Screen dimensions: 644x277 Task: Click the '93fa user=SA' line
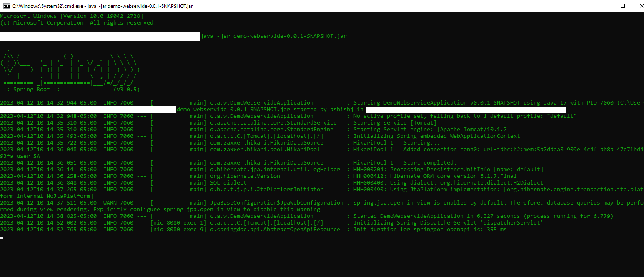coord(20,156)
